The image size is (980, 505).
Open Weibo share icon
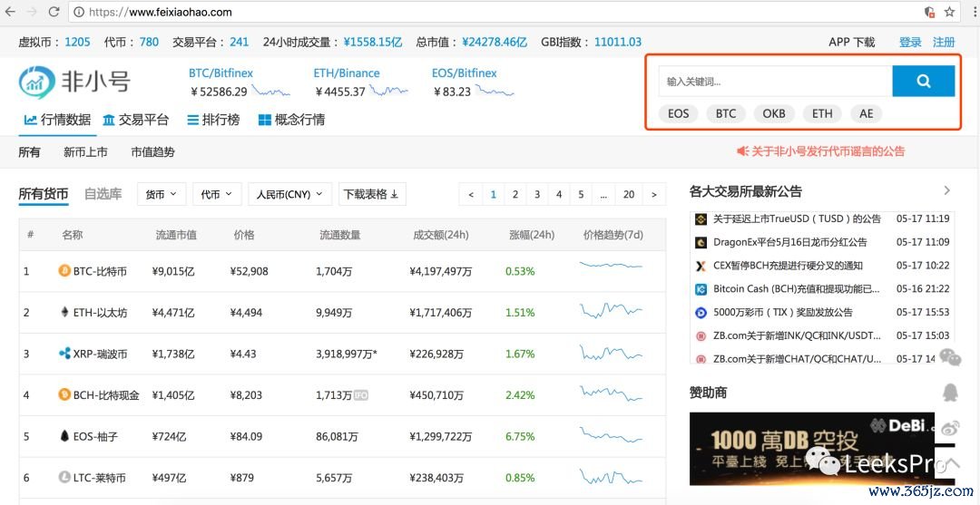coord(951,428)
